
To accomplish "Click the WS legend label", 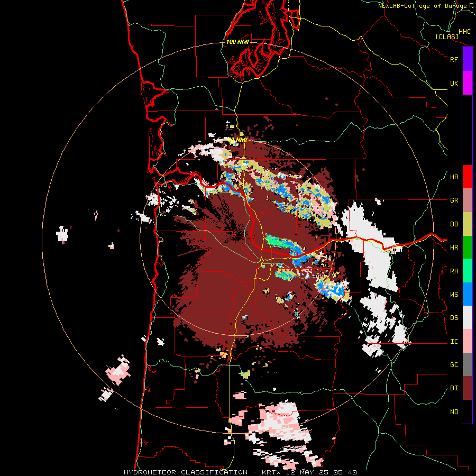I will coord(454,295).
